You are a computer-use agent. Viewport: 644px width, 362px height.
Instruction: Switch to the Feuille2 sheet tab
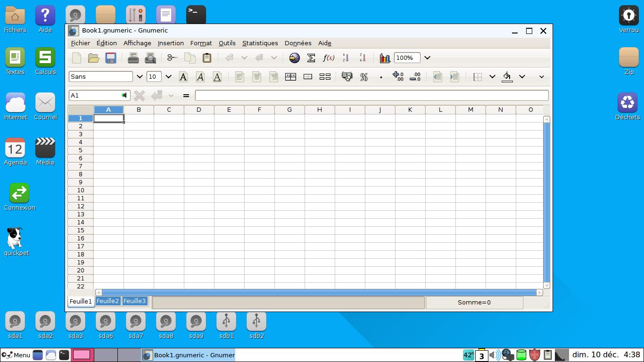tap(107, 301)
